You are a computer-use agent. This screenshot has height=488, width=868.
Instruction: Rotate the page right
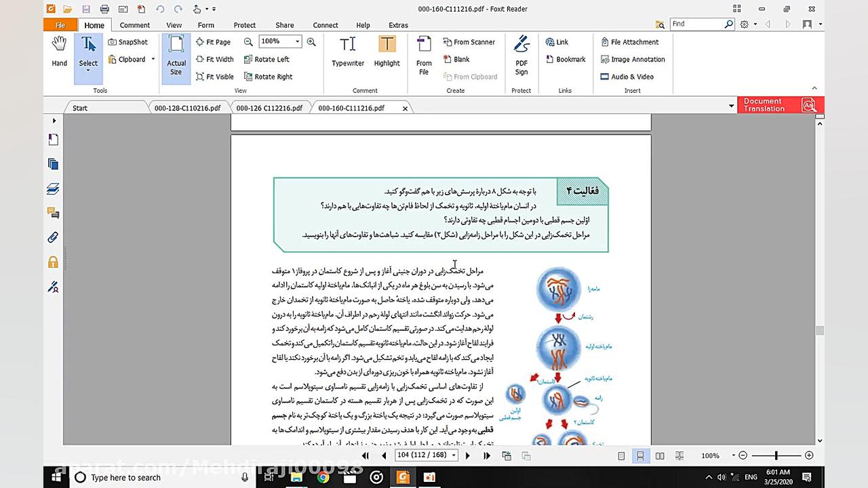(268, 77)
